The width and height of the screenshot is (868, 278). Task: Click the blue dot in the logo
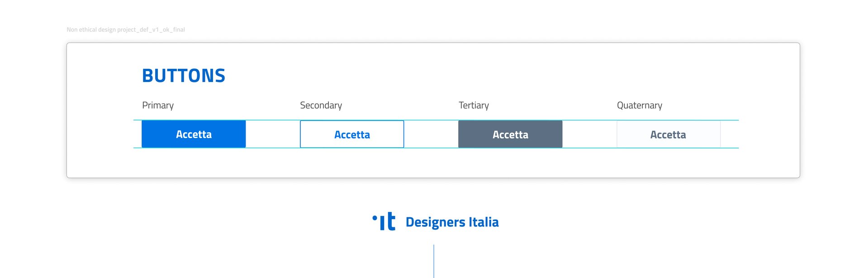(375, 218)
